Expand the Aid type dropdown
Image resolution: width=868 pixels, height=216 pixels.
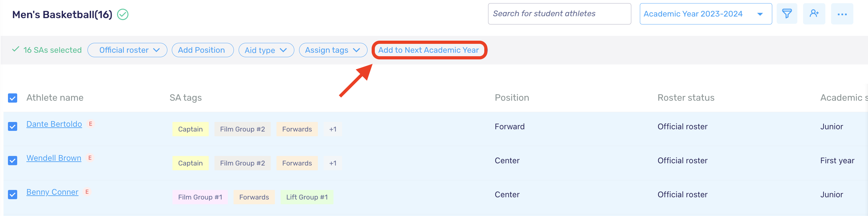[x=266, y=50]
